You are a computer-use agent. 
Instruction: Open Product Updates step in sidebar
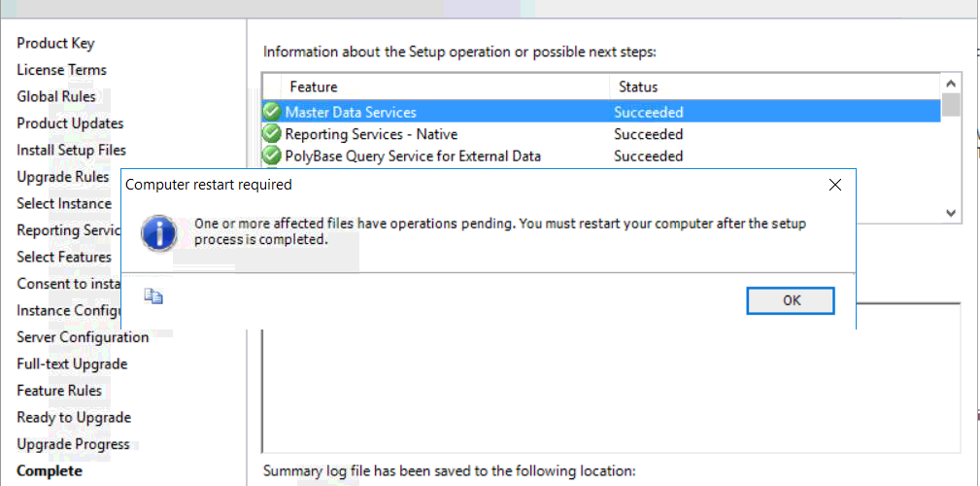(70, 123)
